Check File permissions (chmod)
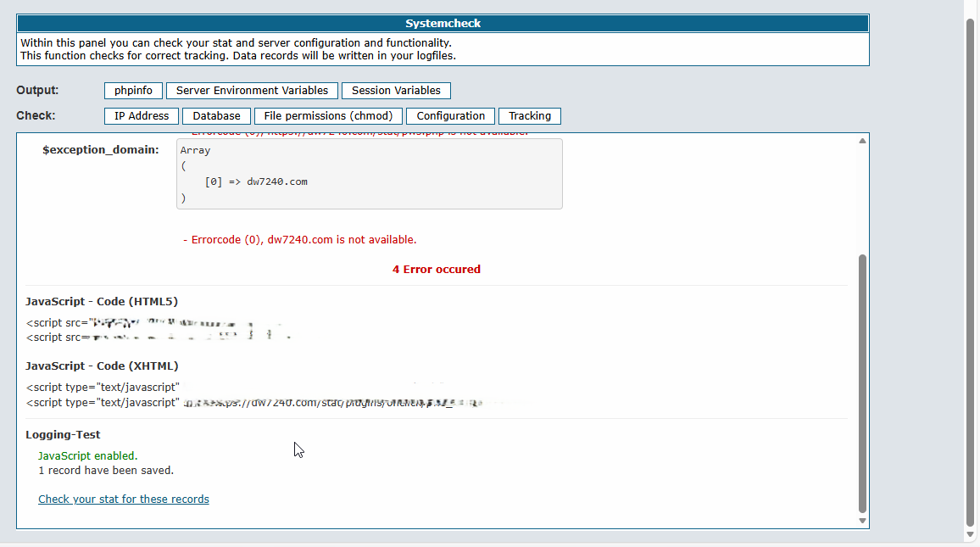This screenshot has height=547, width=980. point(328,116)
